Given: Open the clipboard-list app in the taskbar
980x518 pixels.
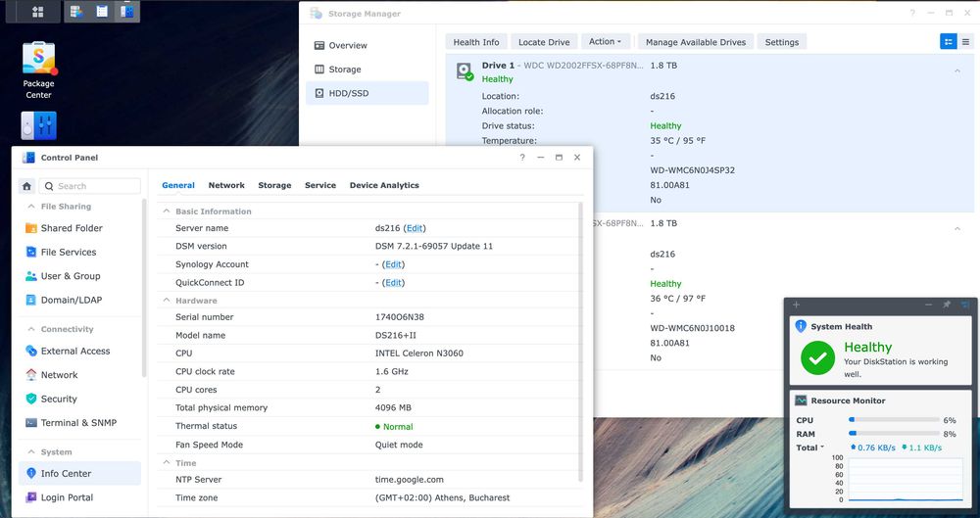Looking at the screenshot, I should point(102,11).
